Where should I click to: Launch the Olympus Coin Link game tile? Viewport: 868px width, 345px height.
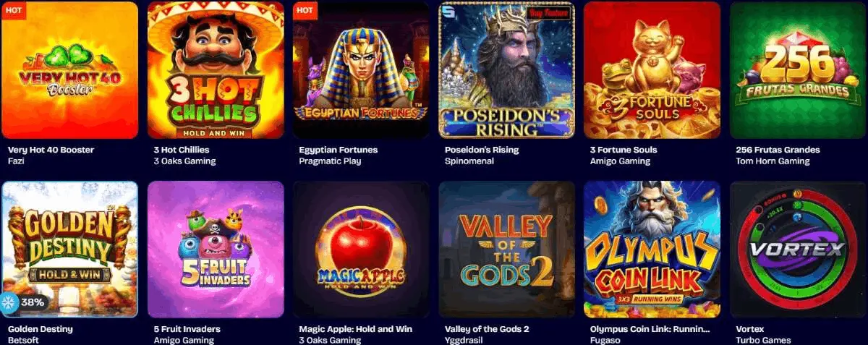[x=652, y=250]
